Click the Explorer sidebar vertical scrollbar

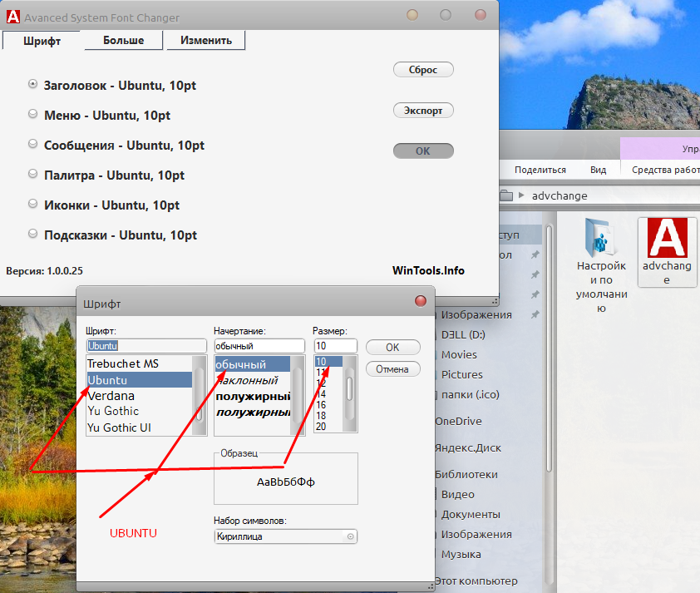(549, 348)
